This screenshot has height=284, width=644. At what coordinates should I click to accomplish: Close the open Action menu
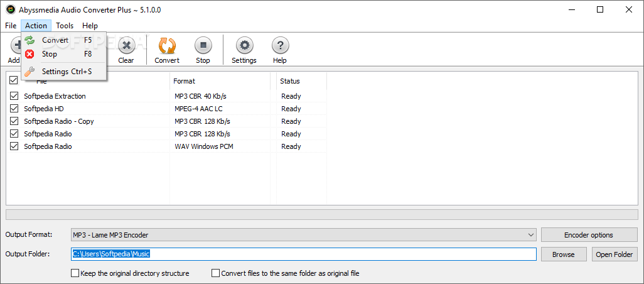[36, 26]
